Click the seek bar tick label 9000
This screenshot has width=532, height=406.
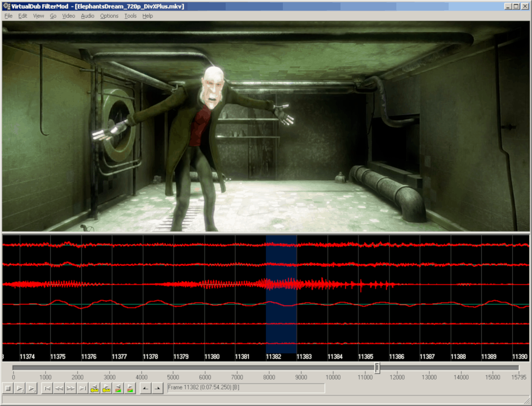pyautogui.click(x=301, y=377)
